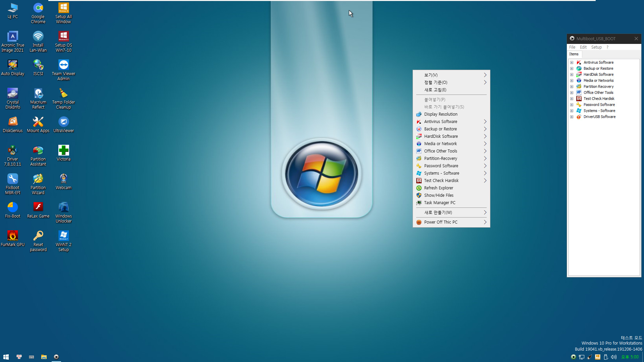Open the Google Chrome desktop shortcut
This screenshot has width=644, height=362.
[38, 13]
